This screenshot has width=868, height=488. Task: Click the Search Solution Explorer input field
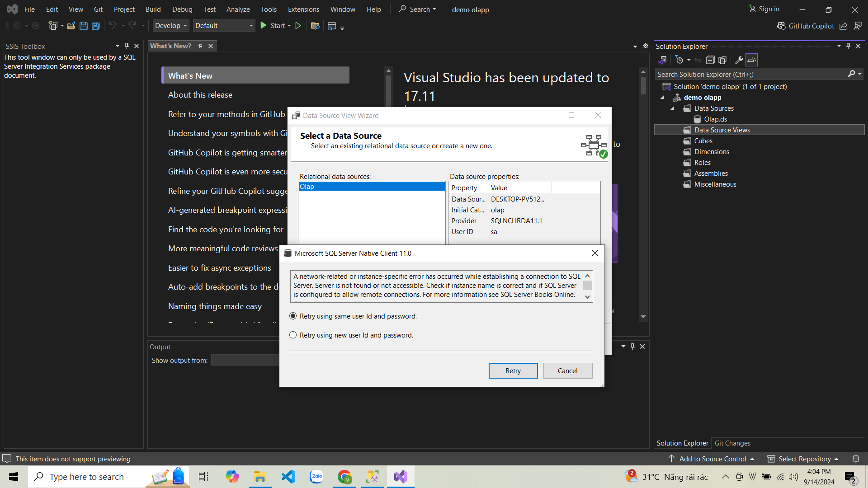750,74
